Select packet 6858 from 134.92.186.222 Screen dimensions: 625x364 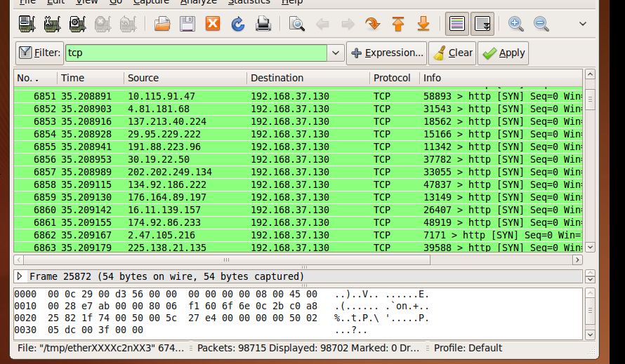tap(298, 184)
